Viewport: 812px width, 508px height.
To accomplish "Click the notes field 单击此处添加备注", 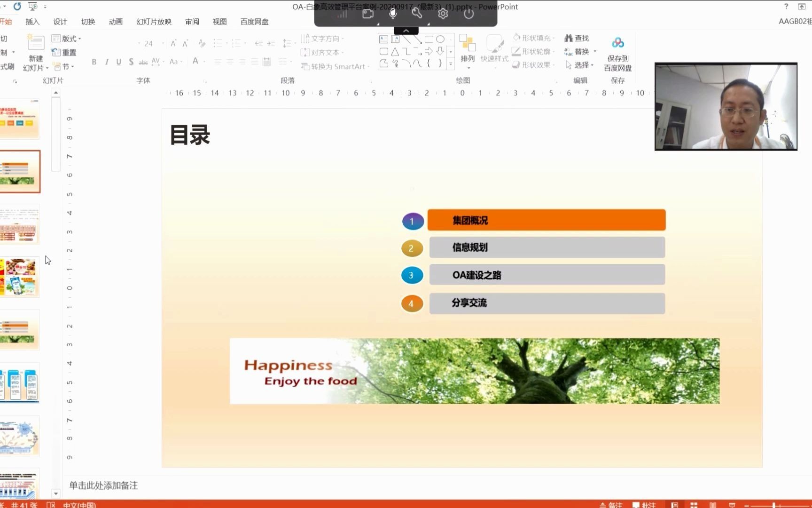I will pos(103,485).
